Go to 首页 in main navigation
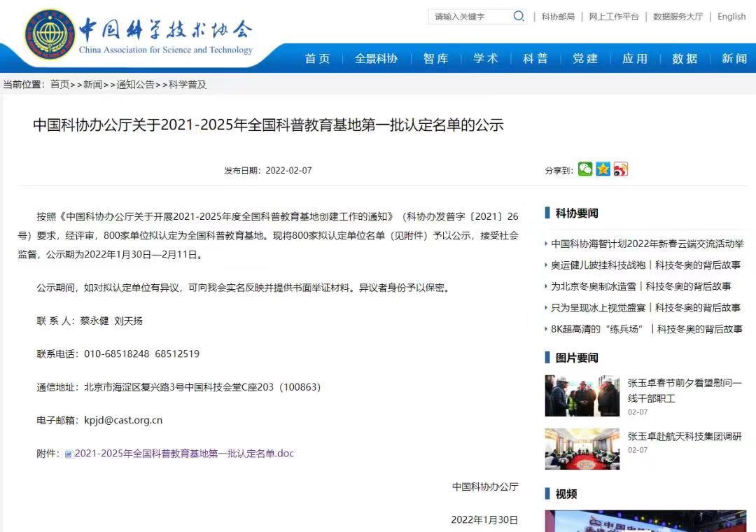Screen dimensions: 756x532 point(317,59)
